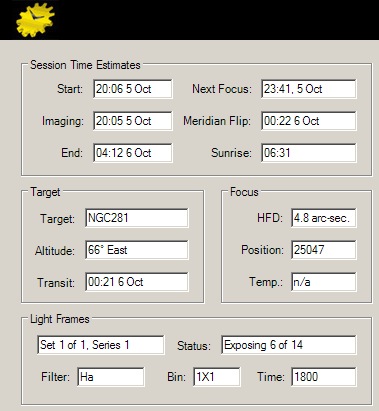This screenshot has height=411, width=379.
Task: Select the Sunrise time field
Action: (x=309, y=153)
